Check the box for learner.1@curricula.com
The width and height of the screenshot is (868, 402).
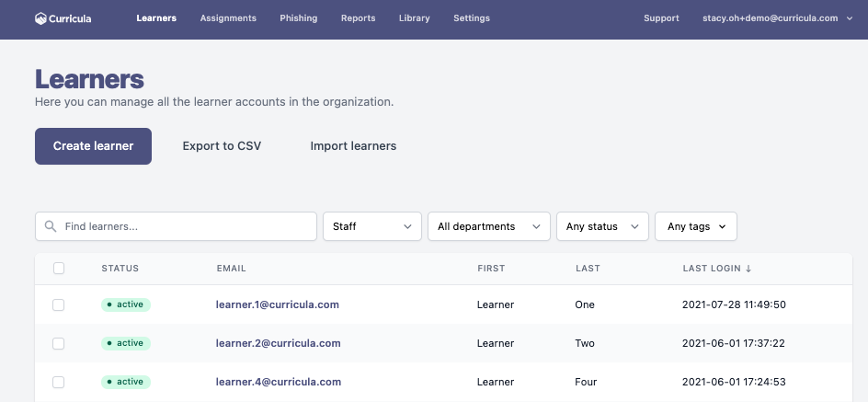pos(58,305)
